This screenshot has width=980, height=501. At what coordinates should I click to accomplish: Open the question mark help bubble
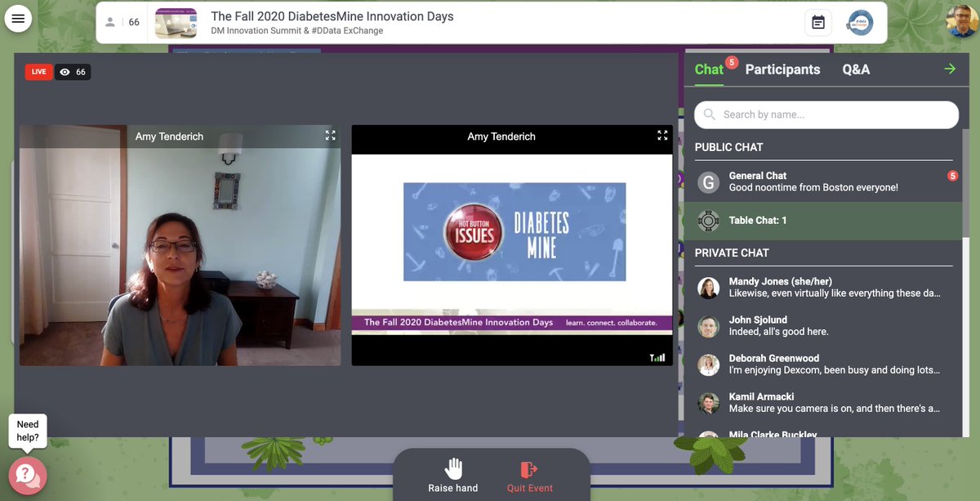(x=29, y=475)
